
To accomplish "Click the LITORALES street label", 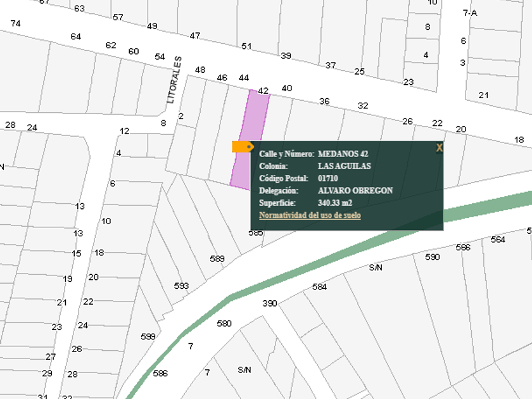I will (x=174, y=80).
